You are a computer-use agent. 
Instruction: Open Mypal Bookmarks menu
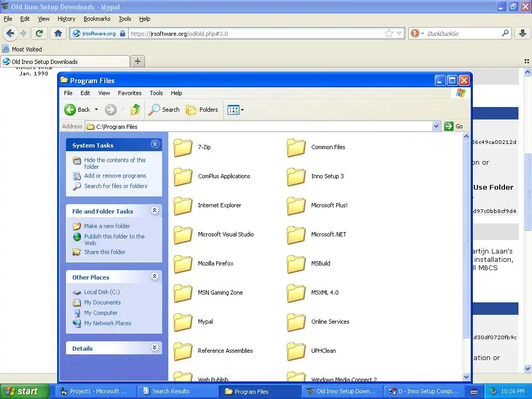click(97, 19)
